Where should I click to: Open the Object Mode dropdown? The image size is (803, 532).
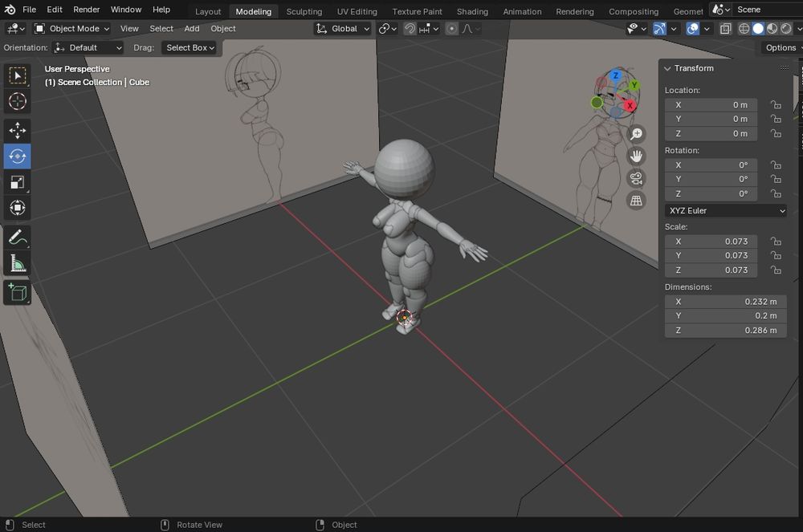click(x=71, y=29)
